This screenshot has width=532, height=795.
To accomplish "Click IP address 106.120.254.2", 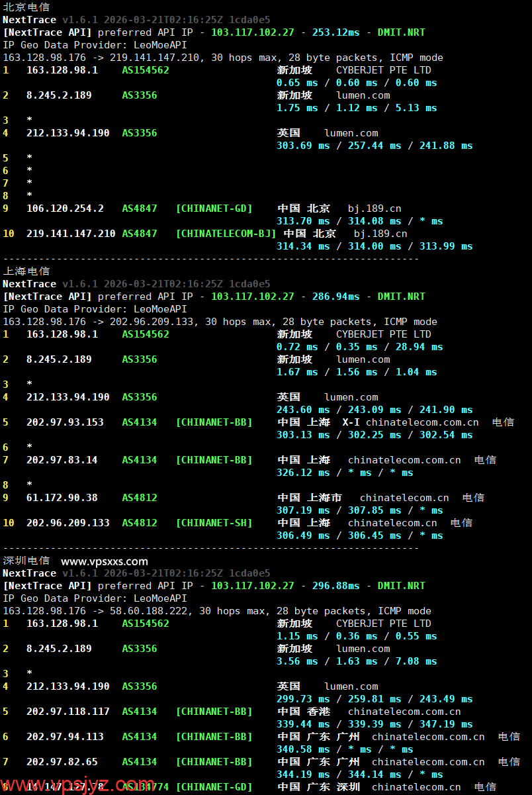I will tap(65, 209).
